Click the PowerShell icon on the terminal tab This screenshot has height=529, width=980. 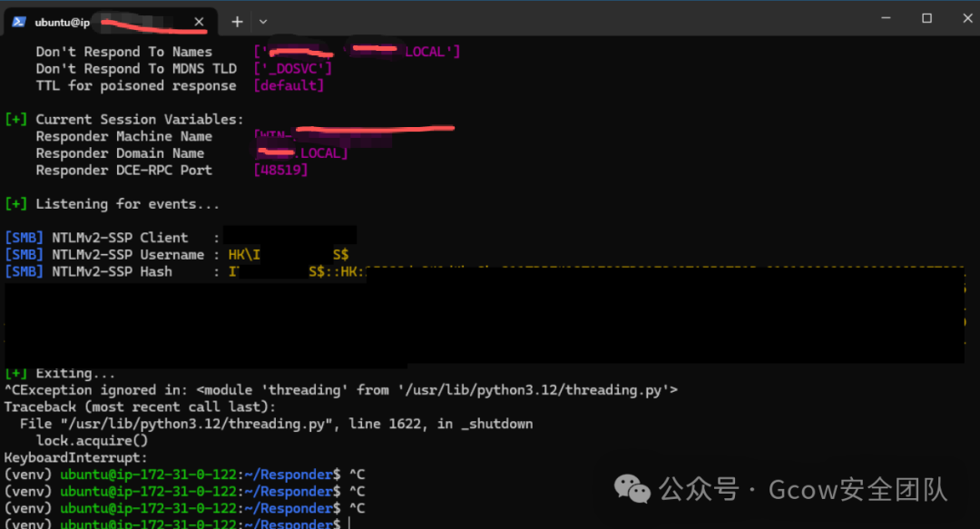click(x=19, y=22)
